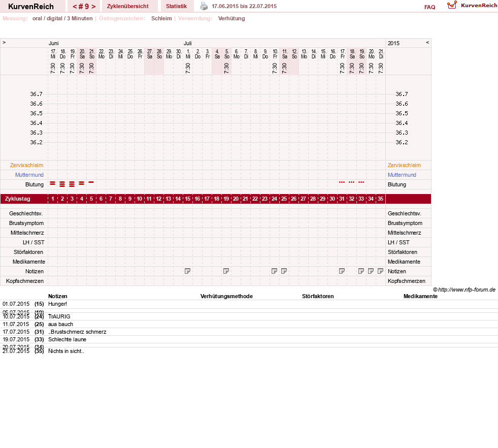Click the KurvenReich crown logo icon
Screen dimensions: 498x448
(452, 5)
